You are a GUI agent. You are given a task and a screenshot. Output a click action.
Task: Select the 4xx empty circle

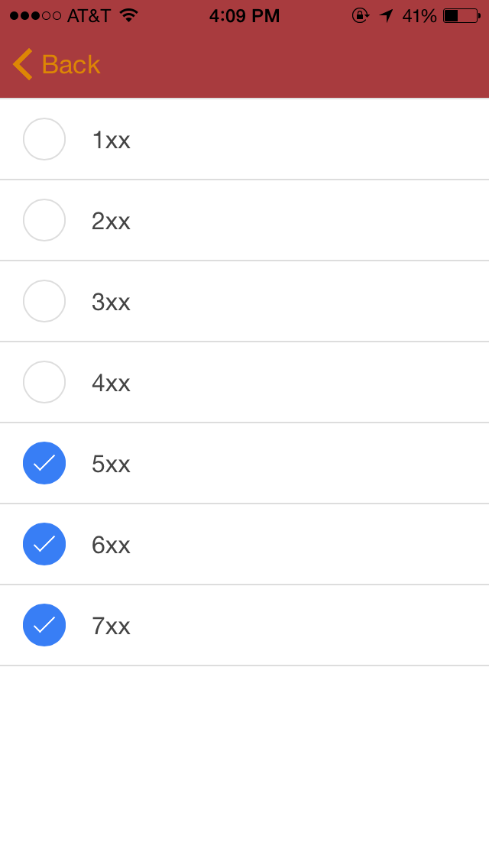click(44, 382)
